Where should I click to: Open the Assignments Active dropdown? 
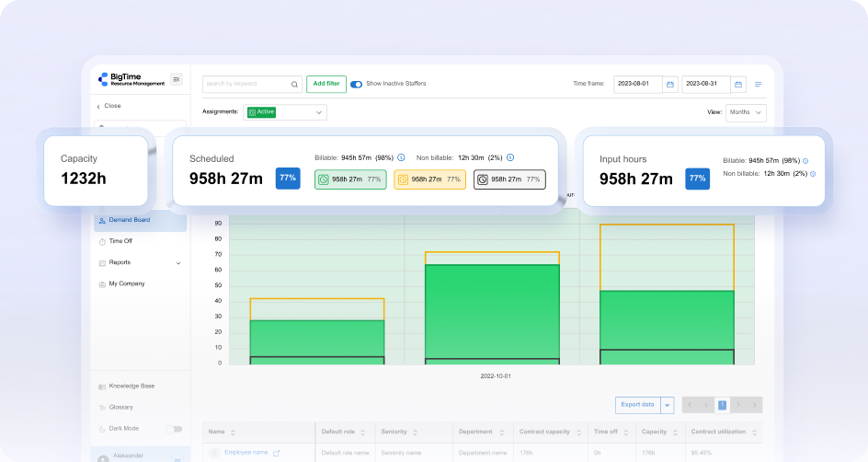pos(285,112)
